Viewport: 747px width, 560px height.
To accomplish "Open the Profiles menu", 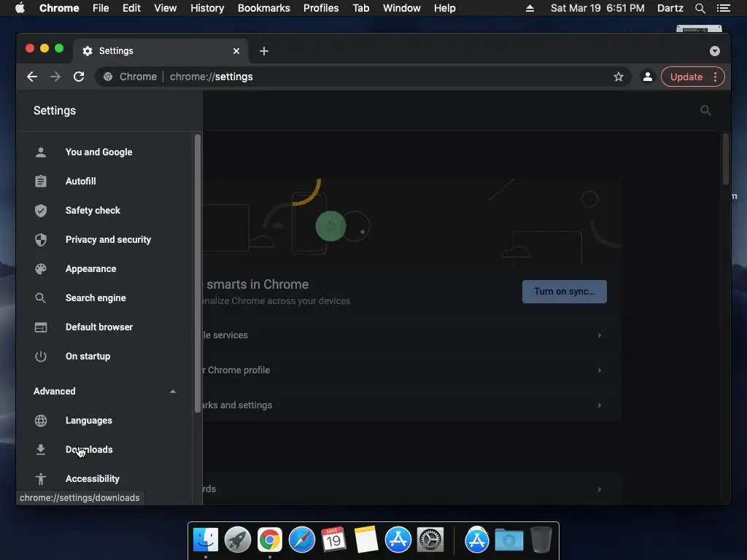I will [321, 8].
